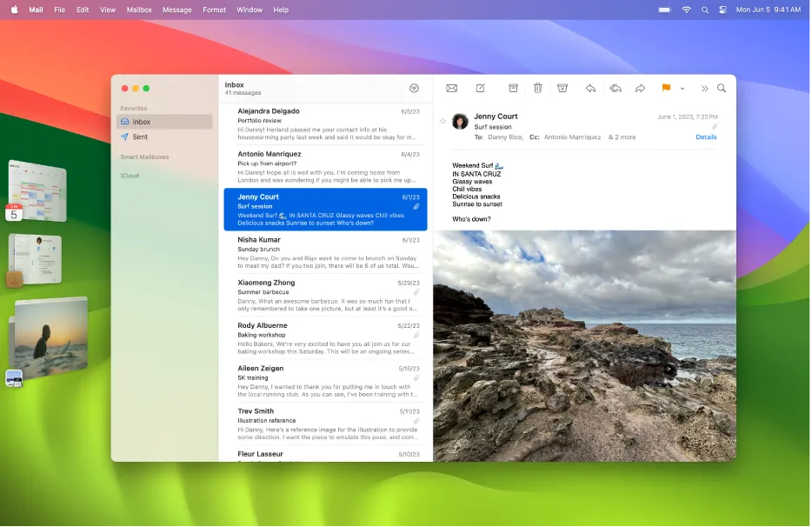The height and width of the screenshot is (527, 812).
Task: Click the paperclip on Trev Smith's email
Action: click(417, 421)
